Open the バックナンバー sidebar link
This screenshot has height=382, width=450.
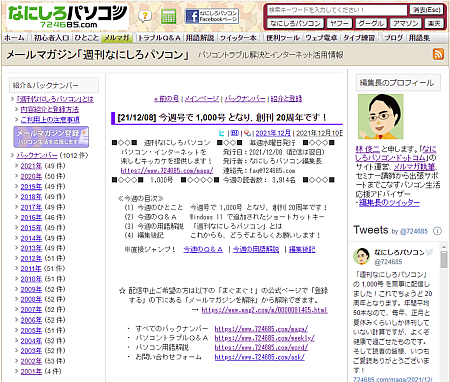[37, 155]
